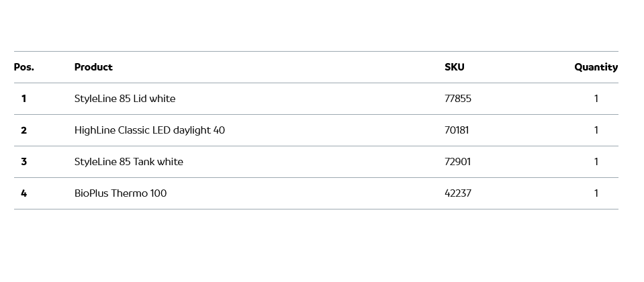Image resolution: width=644 pixels, height=282 pixels.
Task: Click quantity of HighLine Classic LED row
Action: (596, 130)
